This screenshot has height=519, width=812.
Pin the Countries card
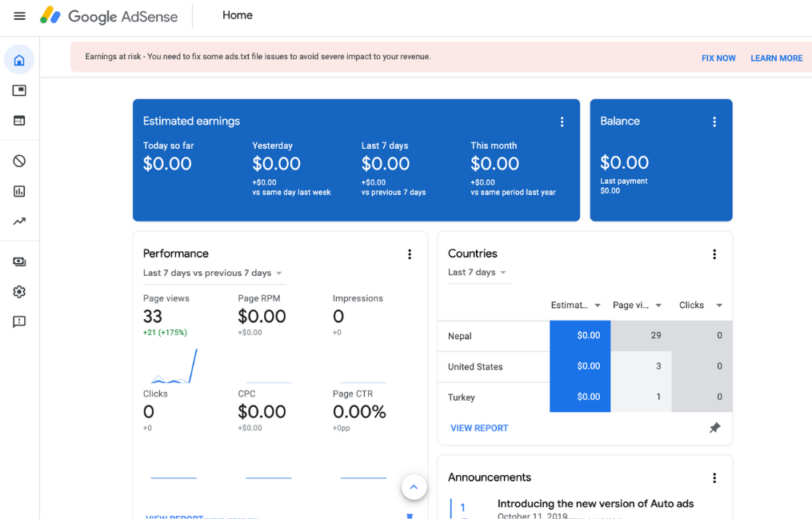tap(714, 428)
